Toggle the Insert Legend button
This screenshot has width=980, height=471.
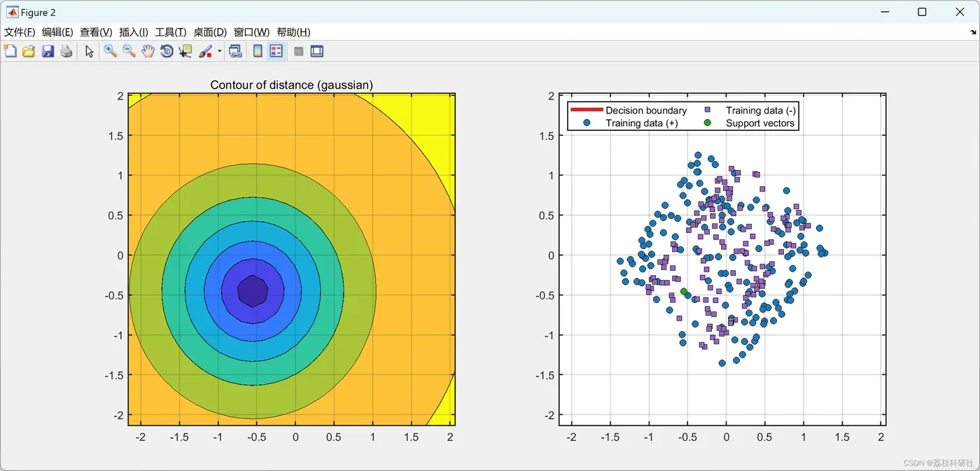(x=276, y=51)
